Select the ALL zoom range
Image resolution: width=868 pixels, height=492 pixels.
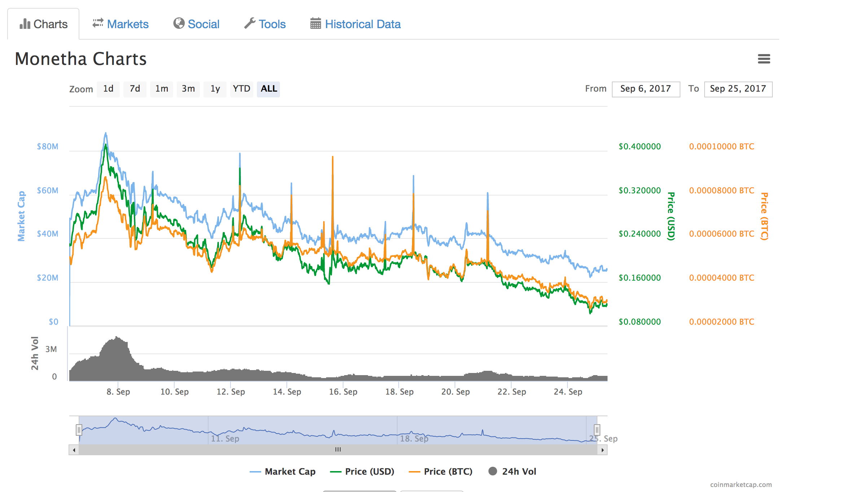click(x=269, y=89)
